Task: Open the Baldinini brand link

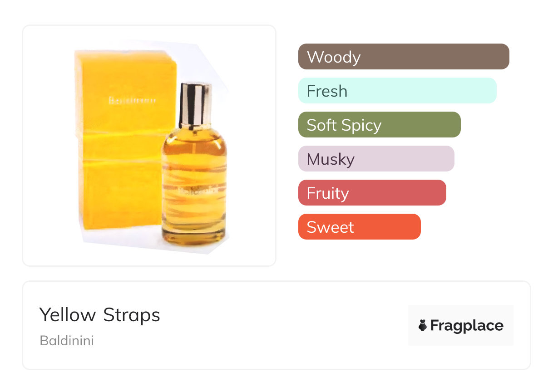Action: click(x=67, y=341)
